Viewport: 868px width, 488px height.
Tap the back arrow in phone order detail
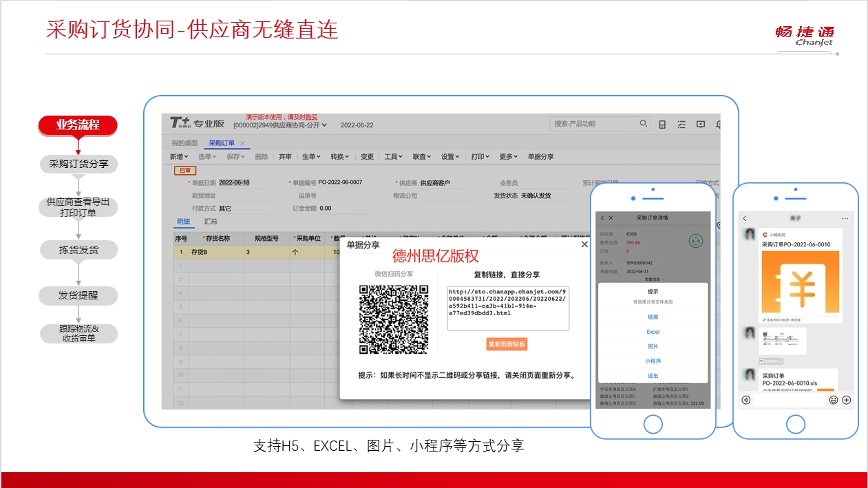[x=602, y=218]
